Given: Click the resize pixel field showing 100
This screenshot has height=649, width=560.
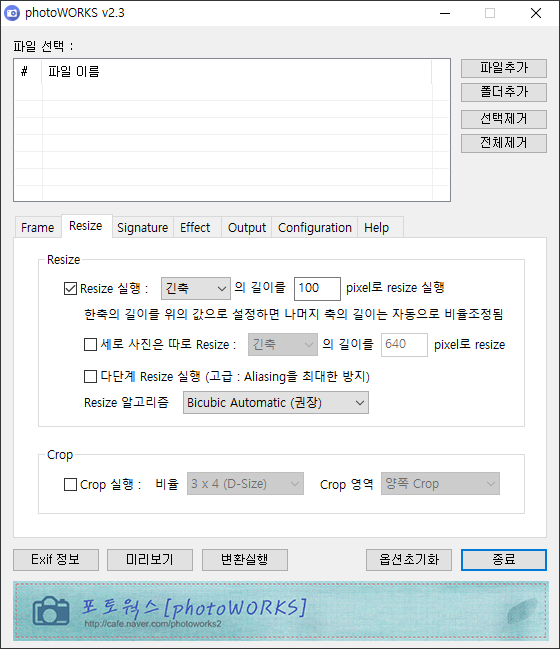Looking at the screenshot, I should (x=317, y=288).
